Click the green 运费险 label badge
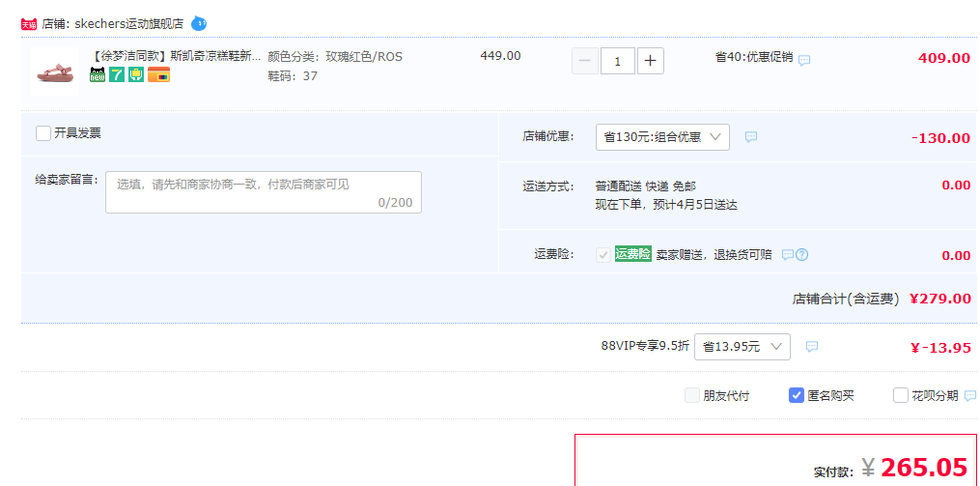 (x=633, y=254)
